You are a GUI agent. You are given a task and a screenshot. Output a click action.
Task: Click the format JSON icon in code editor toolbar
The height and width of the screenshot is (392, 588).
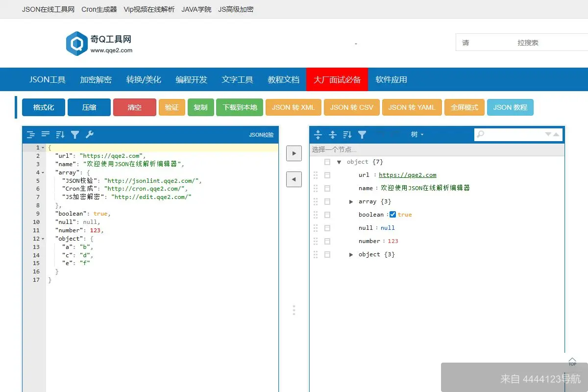(x=31, y=134)
